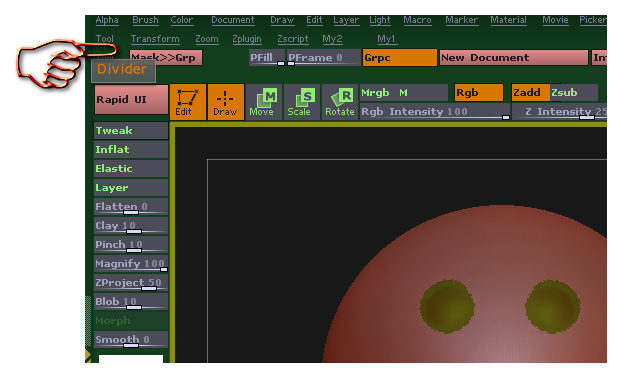Select the Rotate tool icon
Screen dimensions: 622x378
pos(340,102)
